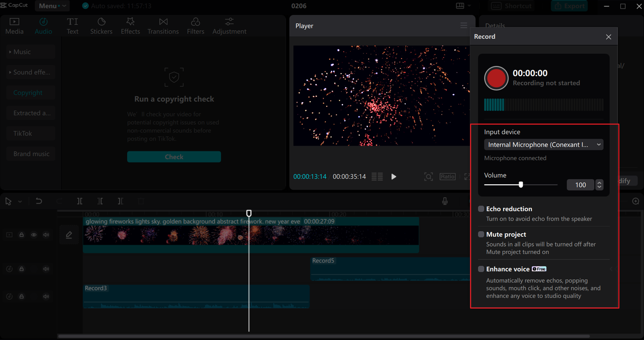
Task: Expand the cursor tool options arrow
Action: (x=20, y=201)
